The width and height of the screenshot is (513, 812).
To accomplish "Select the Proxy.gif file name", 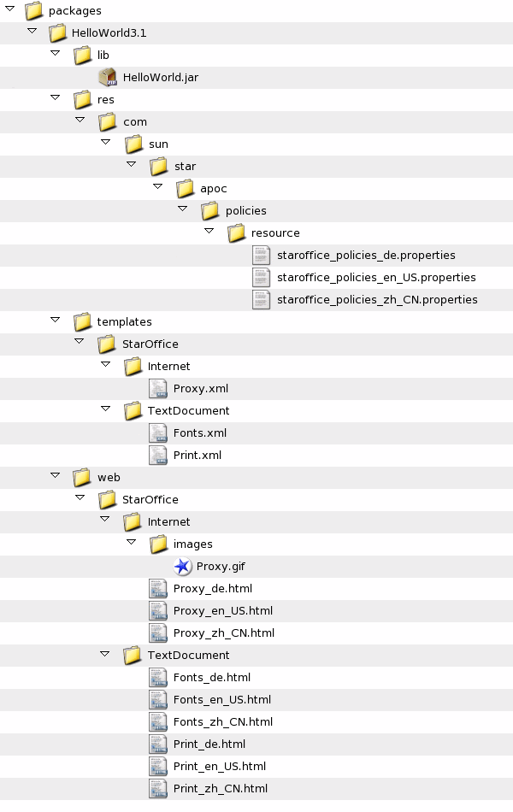I will pos(221,567).
